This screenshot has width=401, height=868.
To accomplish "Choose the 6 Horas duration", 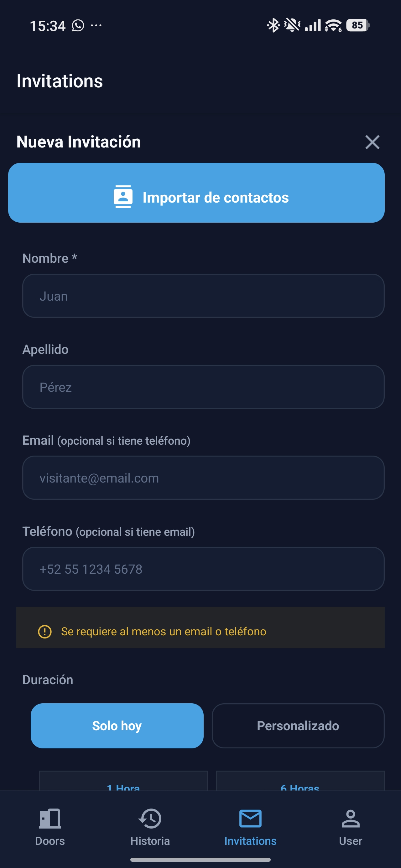I will click(x=300, y=783).
